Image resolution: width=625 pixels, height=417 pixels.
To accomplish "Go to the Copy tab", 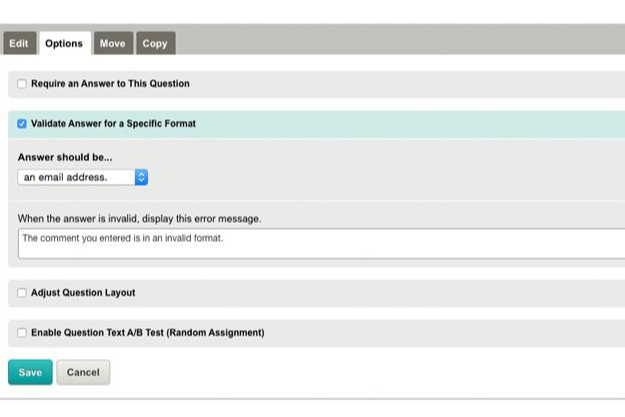I will point(154,44).
